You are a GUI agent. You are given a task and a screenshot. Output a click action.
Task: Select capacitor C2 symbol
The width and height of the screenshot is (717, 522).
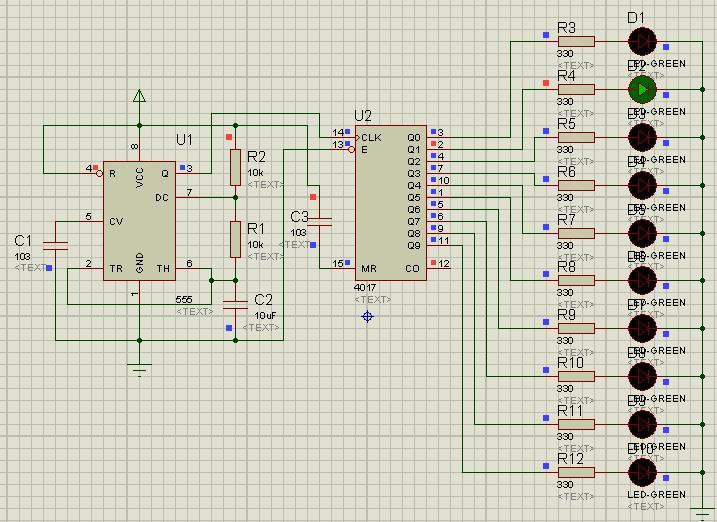pos(235,305)
